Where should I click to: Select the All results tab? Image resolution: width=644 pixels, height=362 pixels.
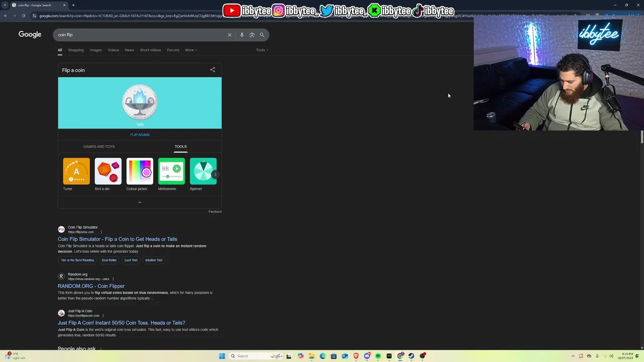60,50
